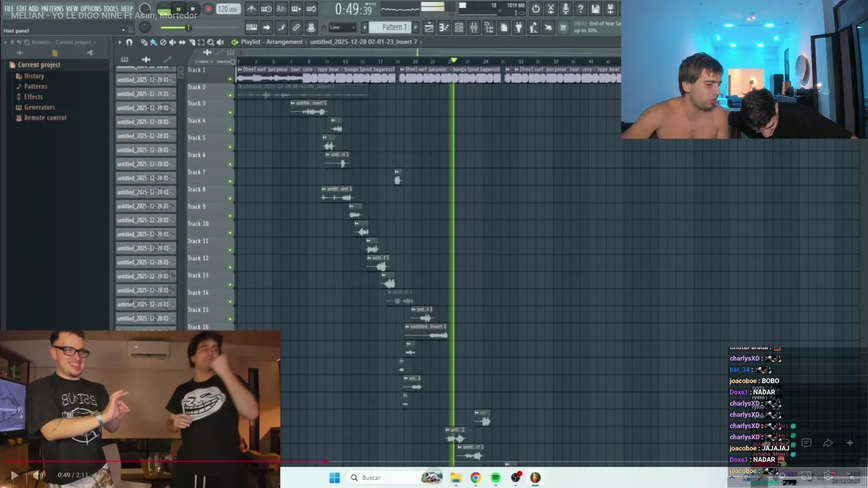The width and height of the screenshot is (868, 488).
Task: Open the Channel rack icon
Action: (458, 27)
